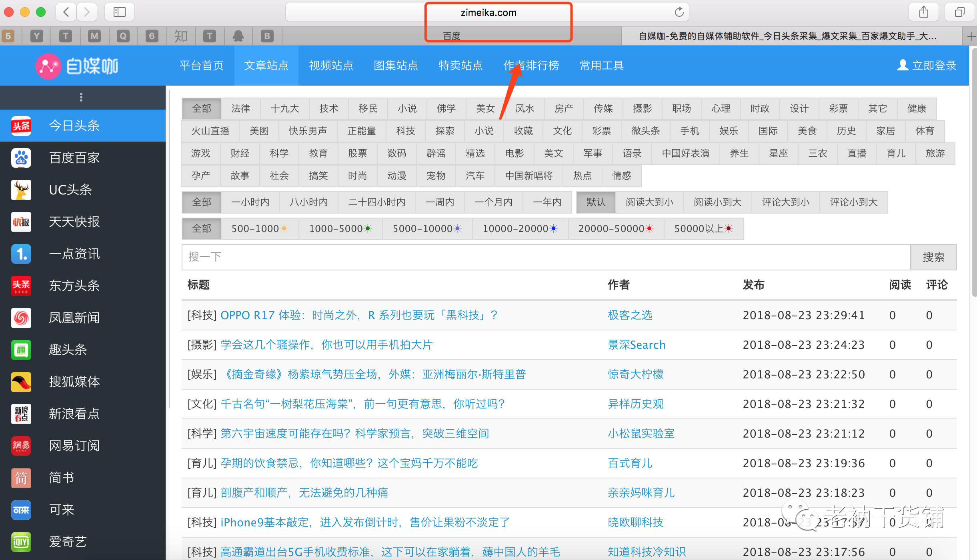Filter reads 1000-5000 range

[340, 228]
